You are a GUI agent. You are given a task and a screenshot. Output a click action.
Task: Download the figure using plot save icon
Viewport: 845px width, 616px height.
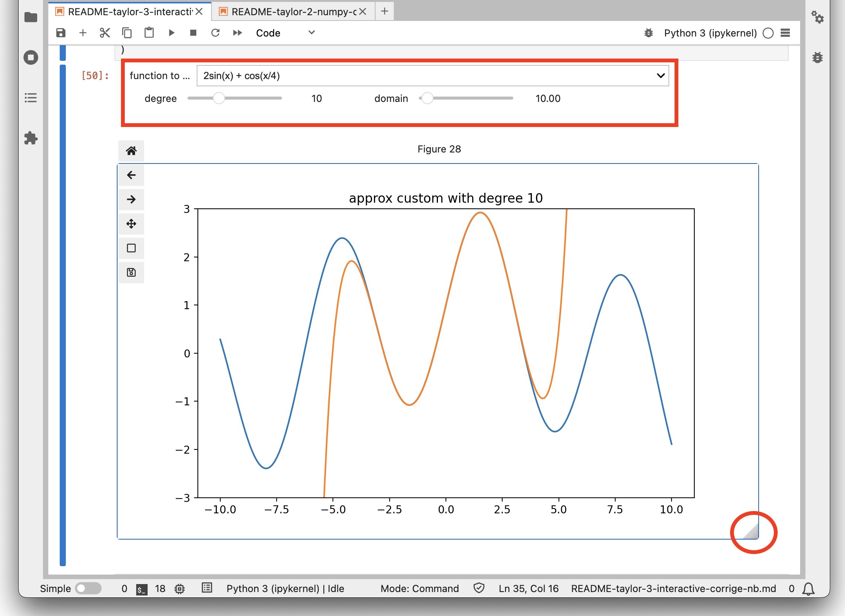(131, 272)
